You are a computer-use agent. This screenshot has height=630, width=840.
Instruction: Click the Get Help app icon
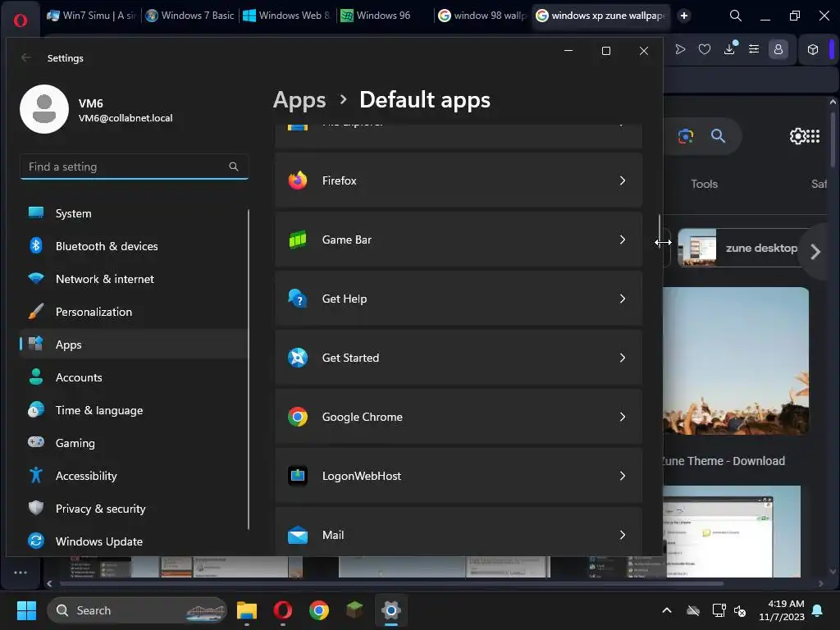(297, 299)
